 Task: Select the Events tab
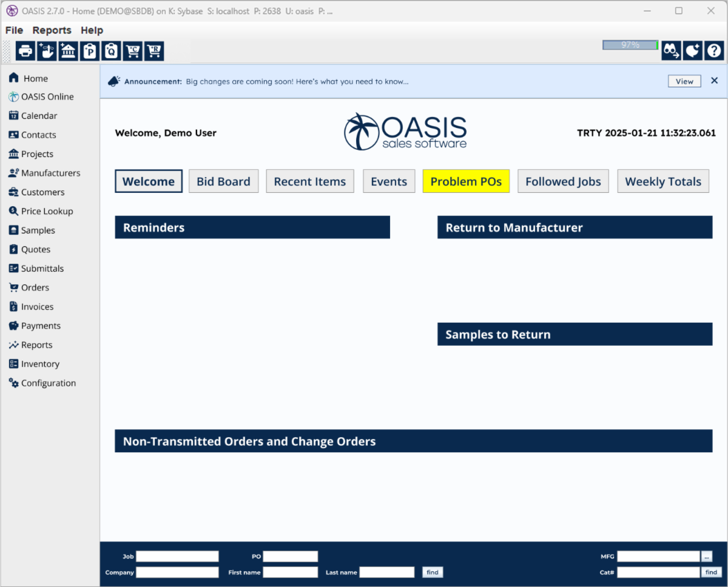[389, 181]
